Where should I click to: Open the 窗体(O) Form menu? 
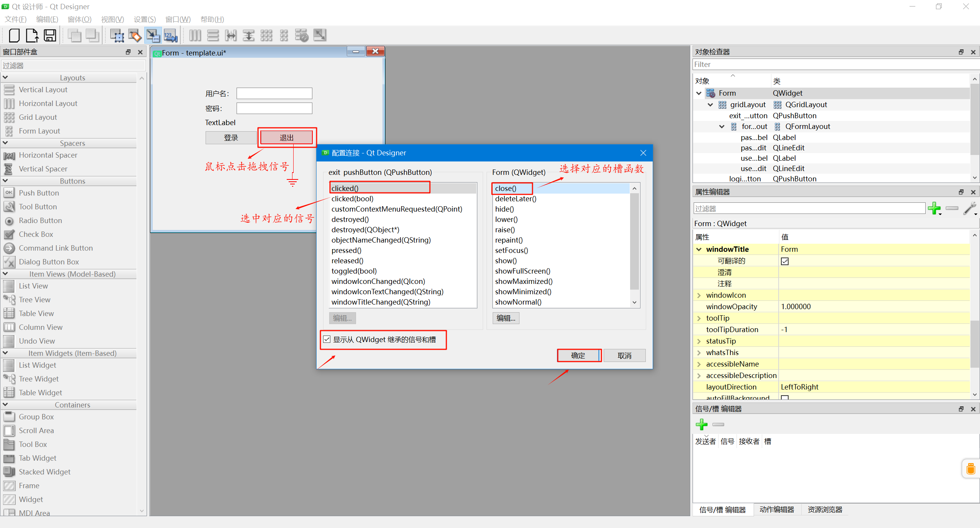79,19
